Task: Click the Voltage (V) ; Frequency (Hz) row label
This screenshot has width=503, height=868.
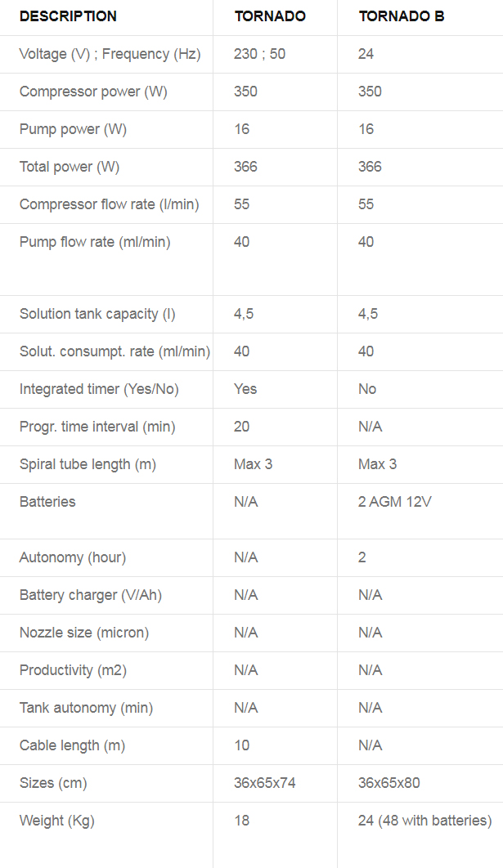Action: tap(110, 54)
